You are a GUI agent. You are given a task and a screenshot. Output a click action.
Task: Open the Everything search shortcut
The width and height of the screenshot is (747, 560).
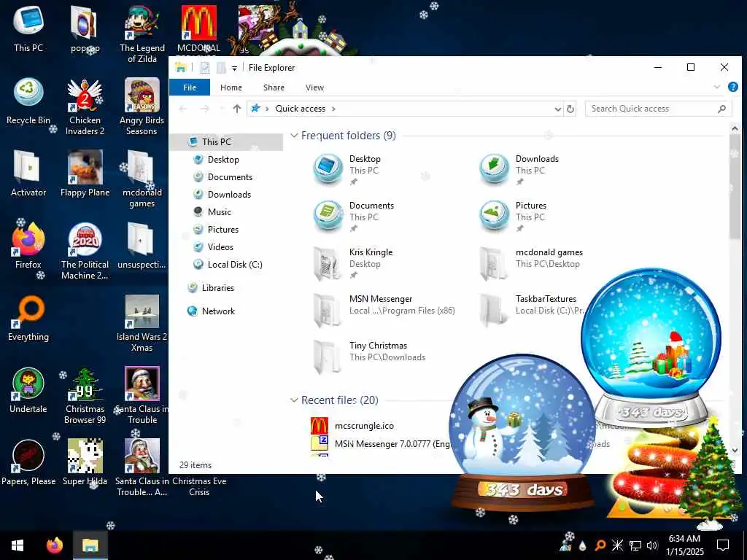tap(28, 318)
